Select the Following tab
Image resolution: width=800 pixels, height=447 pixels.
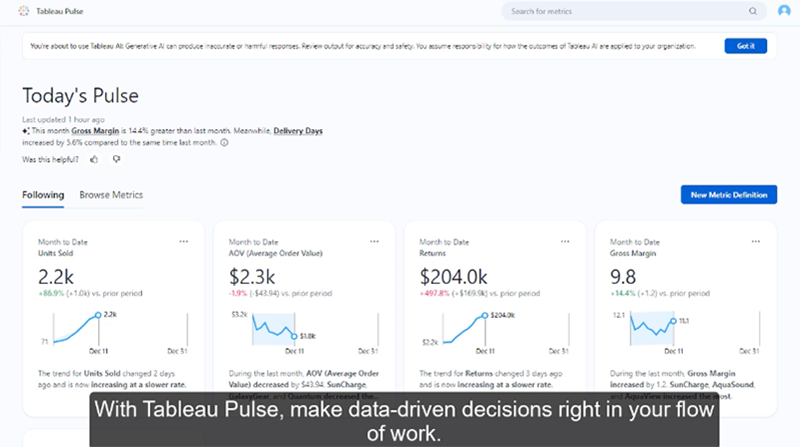43,195
